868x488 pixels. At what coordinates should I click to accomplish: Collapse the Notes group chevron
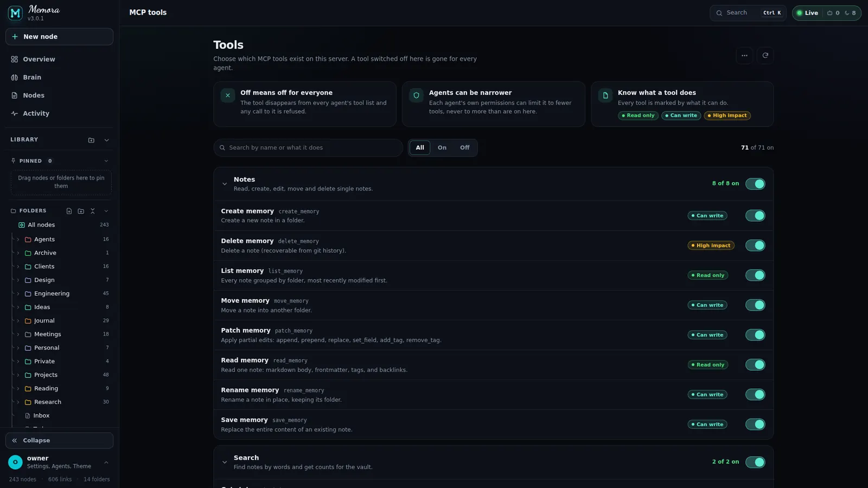(x=225, y=184)
